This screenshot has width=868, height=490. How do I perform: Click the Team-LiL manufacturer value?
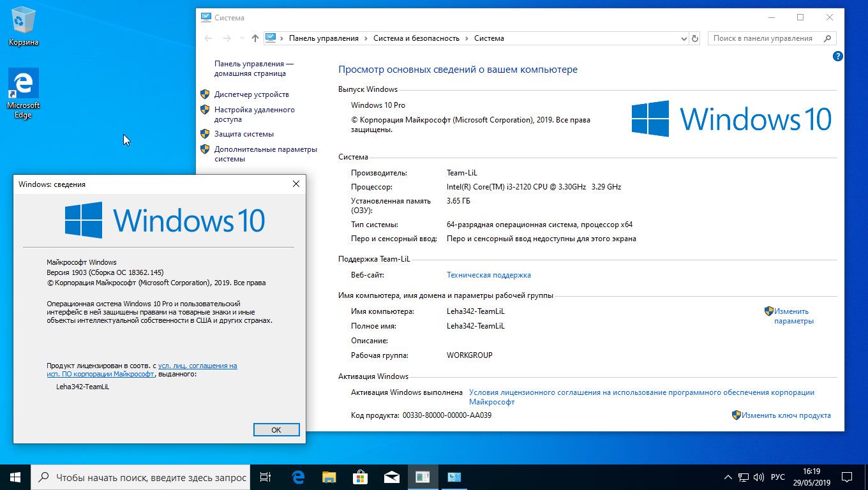click(x=461, y=173)
